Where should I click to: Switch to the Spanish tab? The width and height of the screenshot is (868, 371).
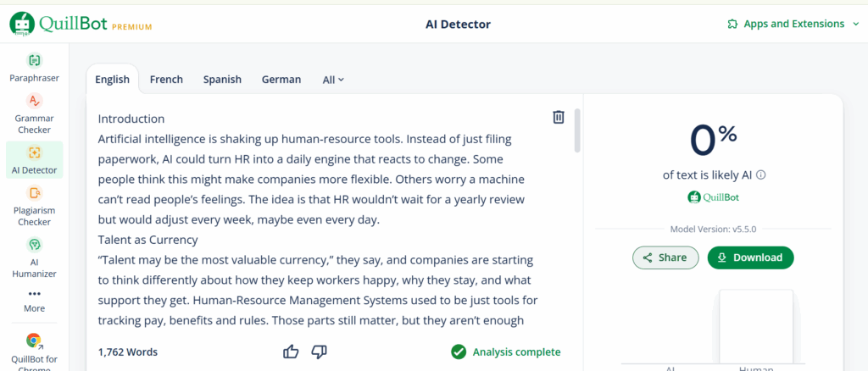pyautogui.click(x=222, y=80)
